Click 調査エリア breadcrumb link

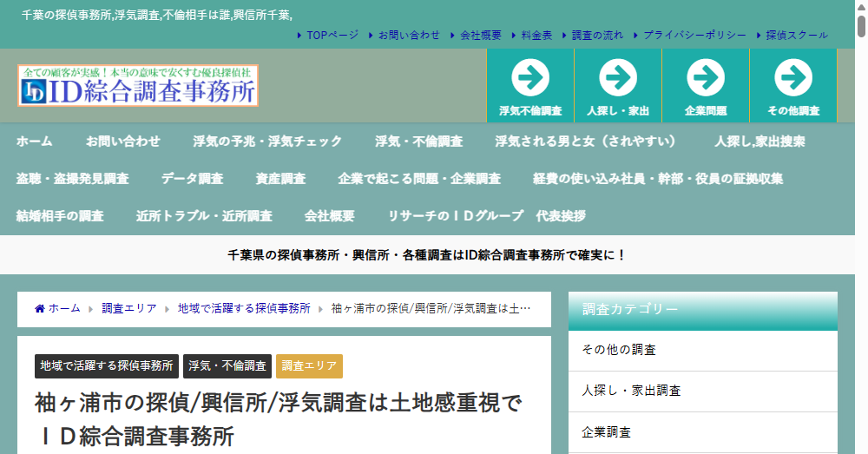(x=129, y=309)
